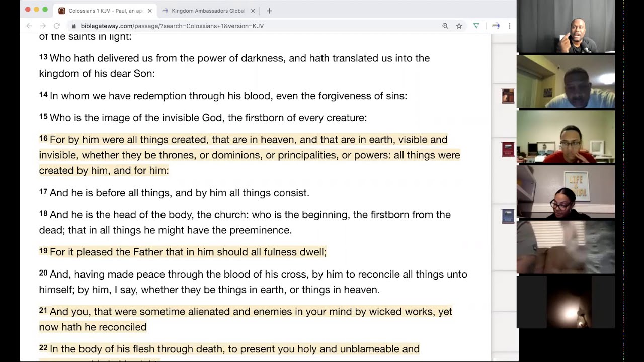Click highlighted verse number 22
644x362 pixels.
[x=43, y=348]
